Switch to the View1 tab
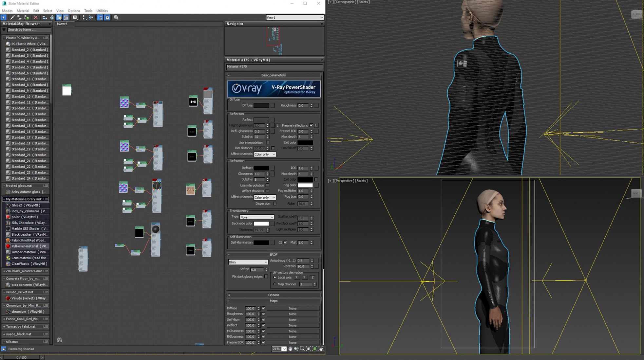This screenshot has width=644, height=360. pyautogui.click(x=63, y=24)
